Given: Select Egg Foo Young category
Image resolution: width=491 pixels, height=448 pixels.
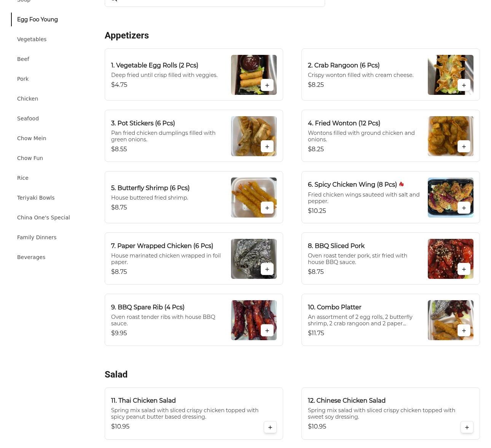Looking at the screenshot, I should [37, 19].
